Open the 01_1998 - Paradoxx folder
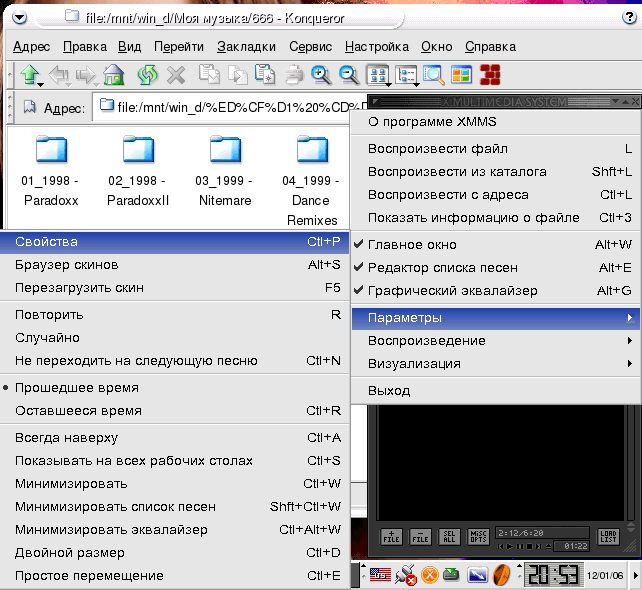 [51, 170]
